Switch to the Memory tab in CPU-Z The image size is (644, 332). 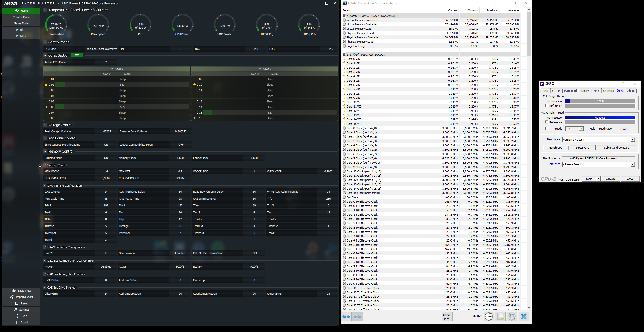[585, 91]
